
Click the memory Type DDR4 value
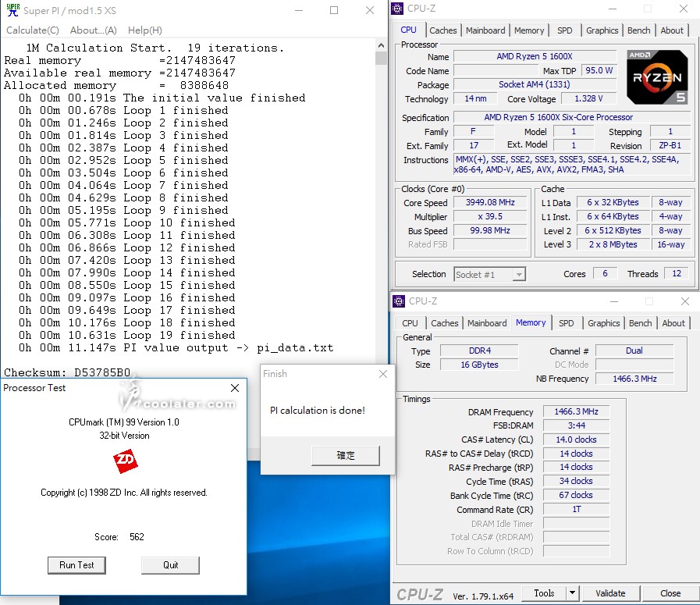479,351
